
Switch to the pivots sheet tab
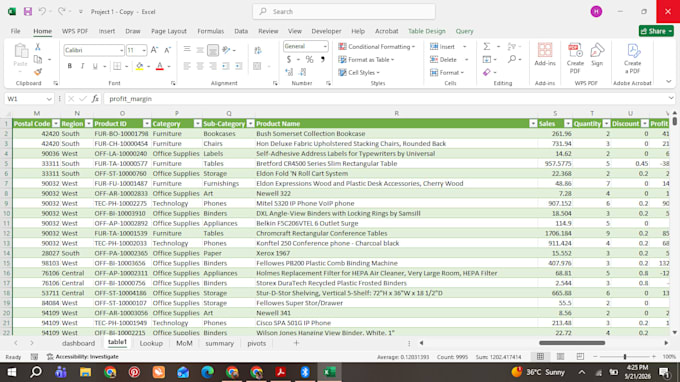(256, 343)
